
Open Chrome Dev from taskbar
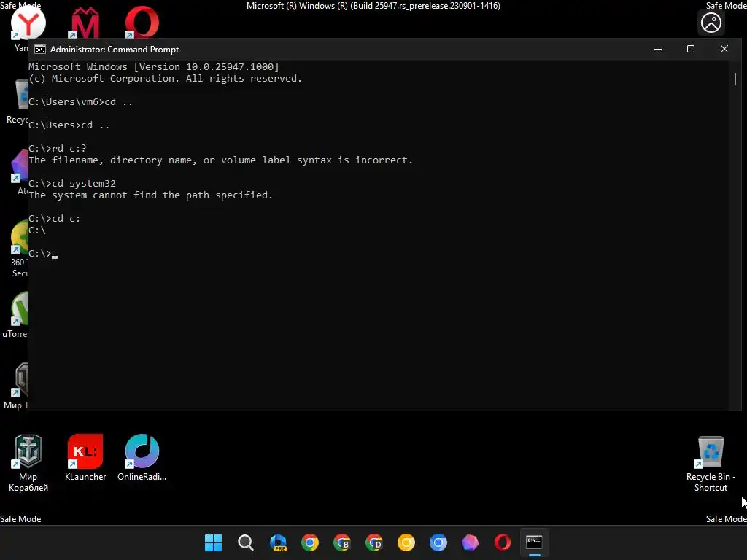coord(374,542)
